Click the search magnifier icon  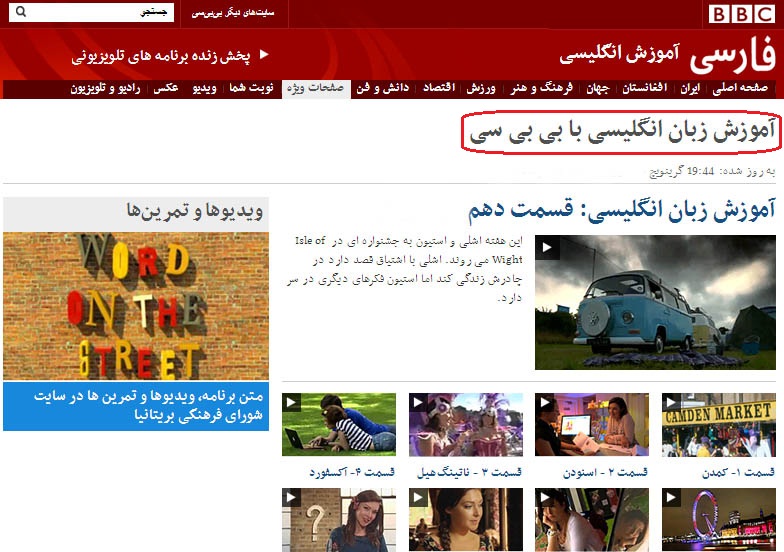pos(20,12)
